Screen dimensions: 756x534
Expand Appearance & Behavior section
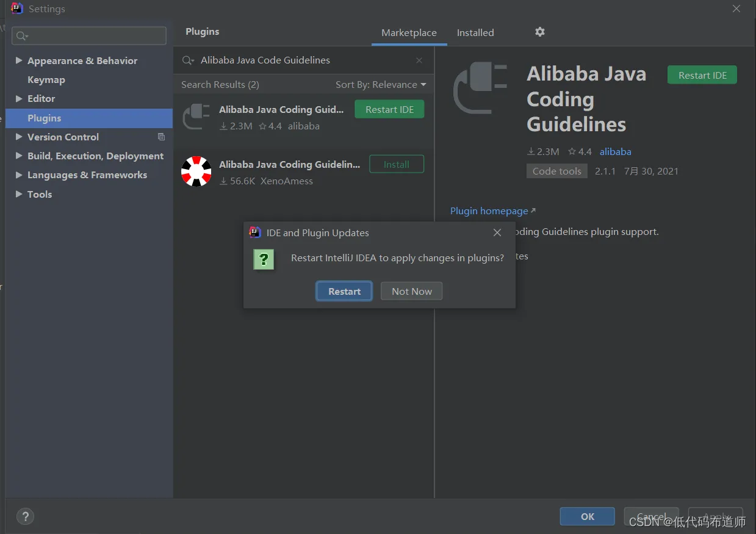[19, 60]
